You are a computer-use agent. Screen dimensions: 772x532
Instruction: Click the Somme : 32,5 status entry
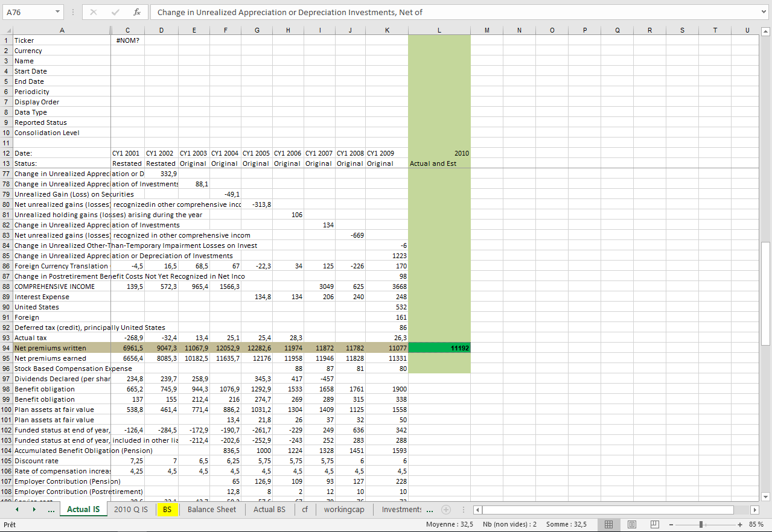[566, 524]
